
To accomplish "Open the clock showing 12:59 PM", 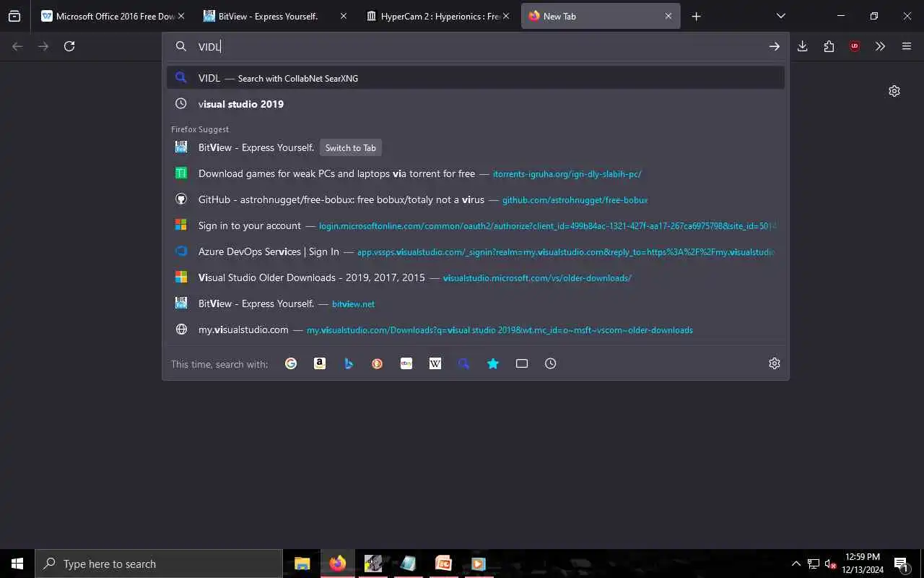I will click(x=863, y=564).
